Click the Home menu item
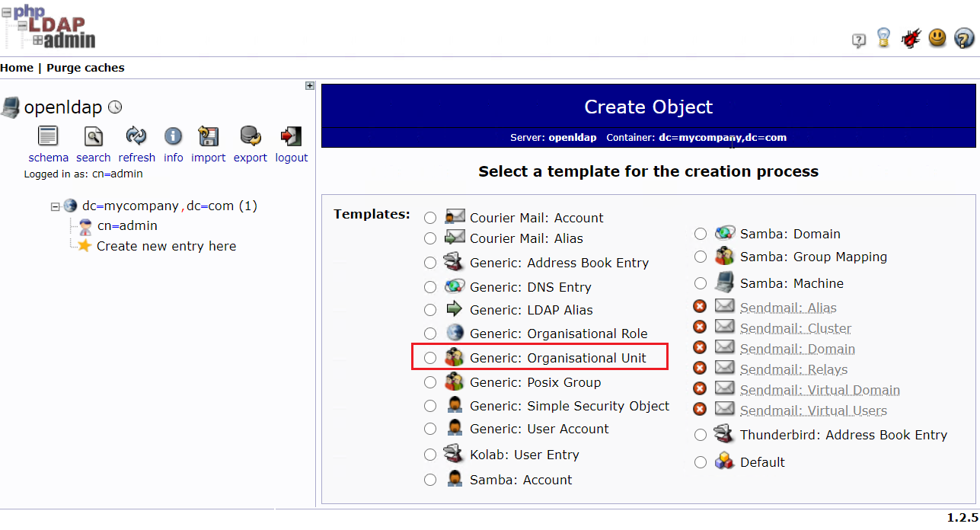This screenshot has width=980, height=530. click(x=17, y=68)
